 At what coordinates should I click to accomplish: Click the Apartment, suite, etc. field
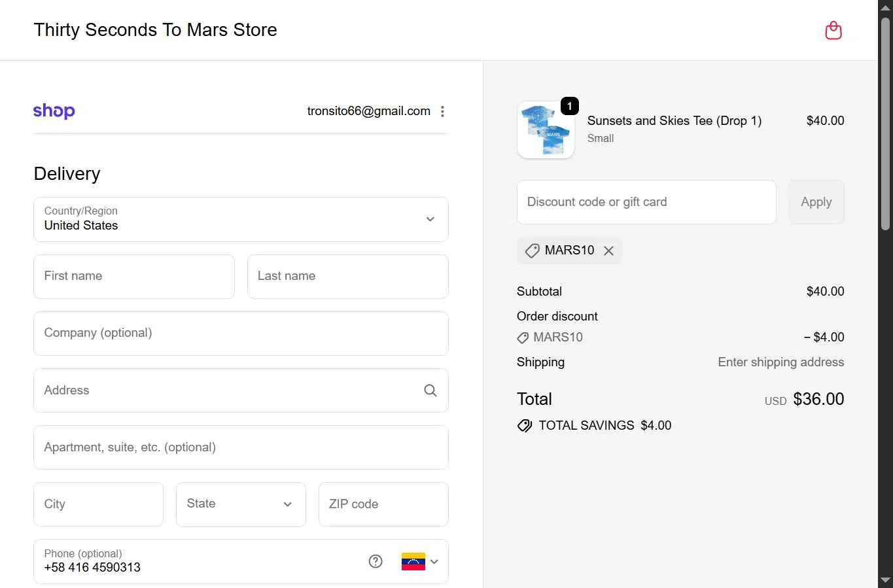tap(241, 447)
